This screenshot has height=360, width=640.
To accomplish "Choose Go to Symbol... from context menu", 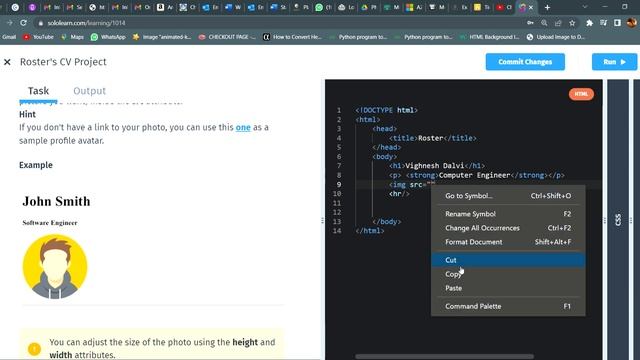I will coord(508,196).
